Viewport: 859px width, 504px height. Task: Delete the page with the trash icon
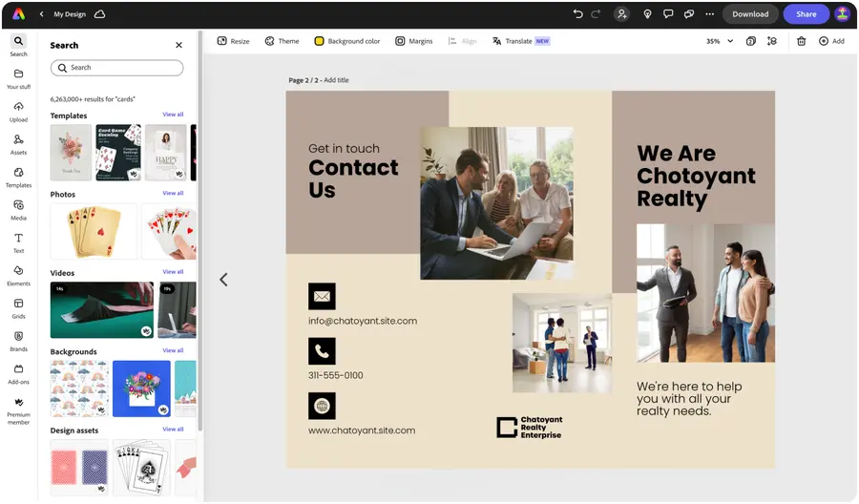coord(801,41)
